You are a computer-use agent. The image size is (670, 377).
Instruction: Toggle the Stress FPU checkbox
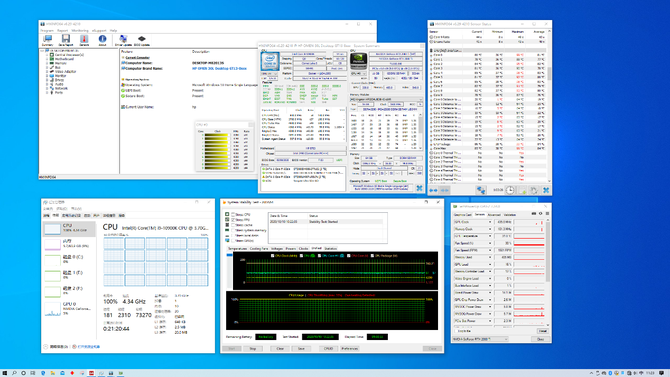[233, 220]
